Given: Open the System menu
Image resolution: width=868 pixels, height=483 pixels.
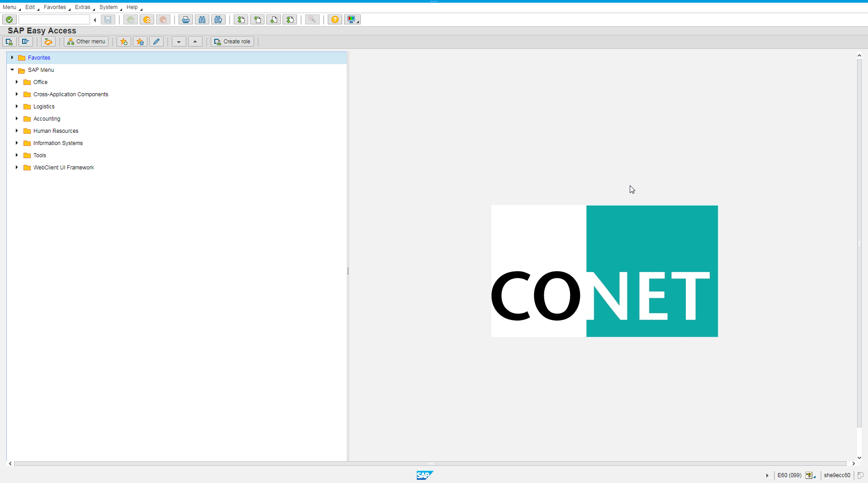Looking at the screenshot, I should [x=108, y=7].
